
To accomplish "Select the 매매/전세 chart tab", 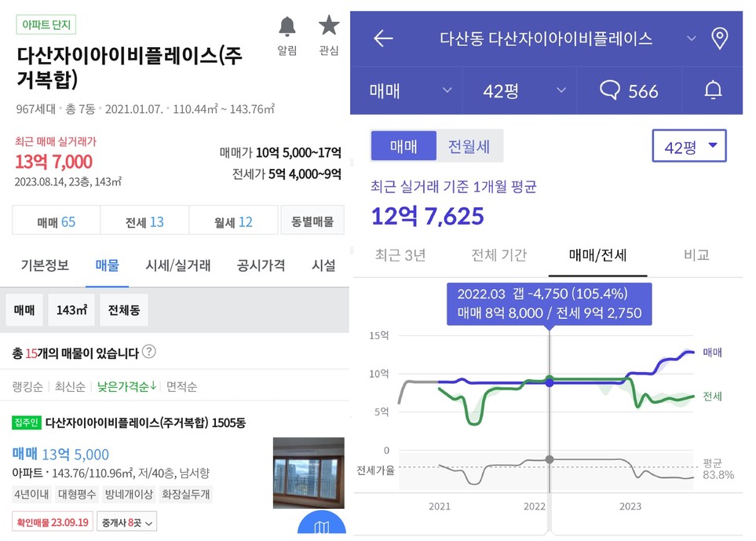I will point(598,255).
